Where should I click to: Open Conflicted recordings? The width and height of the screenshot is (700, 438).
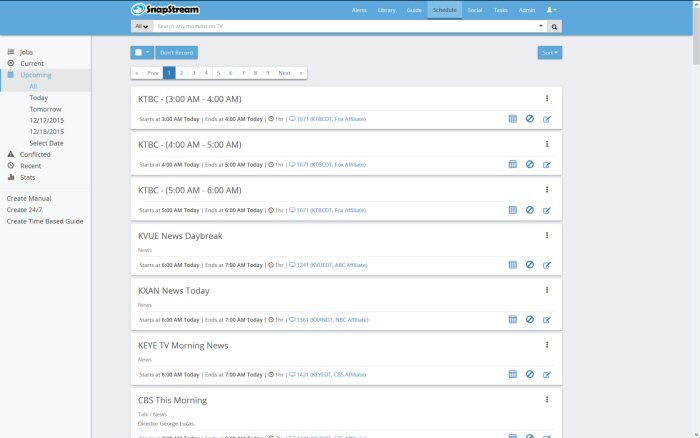point(35,154)
